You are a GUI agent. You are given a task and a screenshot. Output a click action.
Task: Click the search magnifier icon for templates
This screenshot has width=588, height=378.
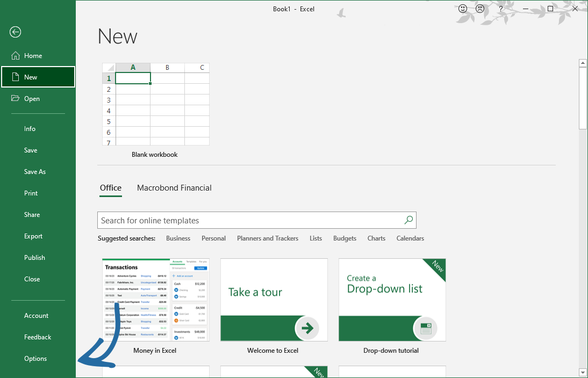(x=408, y=220)
